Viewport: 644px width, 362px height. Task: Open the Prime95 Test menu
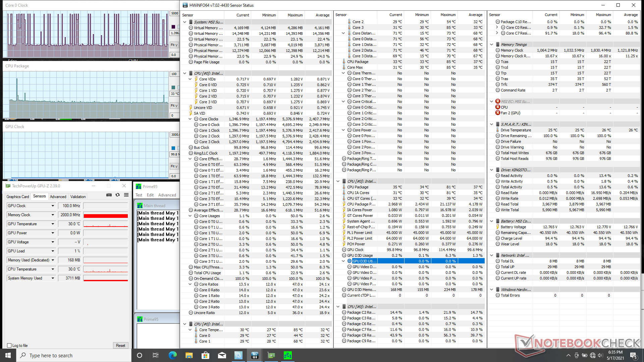[x=139, y=195]
